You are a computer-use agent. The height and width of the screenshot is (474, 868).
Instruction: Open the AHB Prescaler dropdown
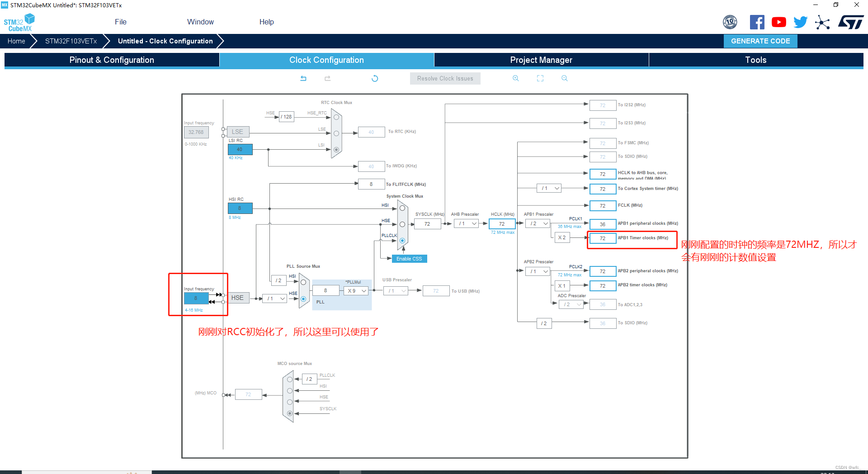(x=466, y=223)
